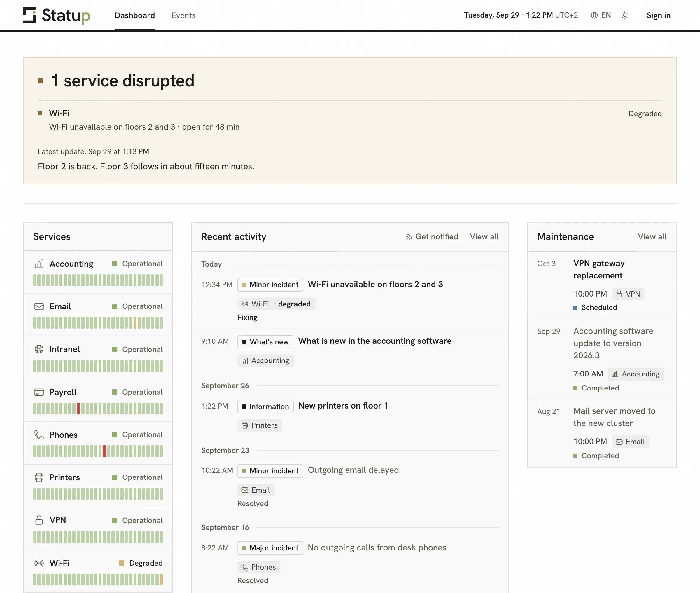Click View all in Recent activity
Viewport: 700px width, 593px height.
coord(484,237)
